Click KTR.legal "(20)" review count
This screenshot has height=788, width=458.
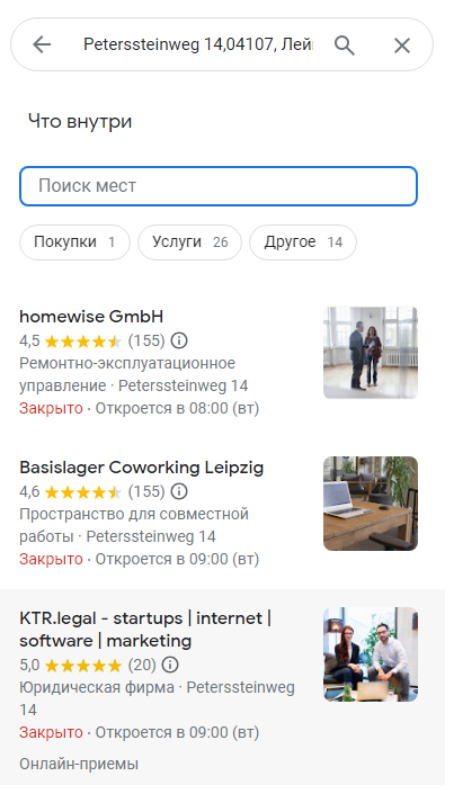pyautogui.click(x=142, y=664)
